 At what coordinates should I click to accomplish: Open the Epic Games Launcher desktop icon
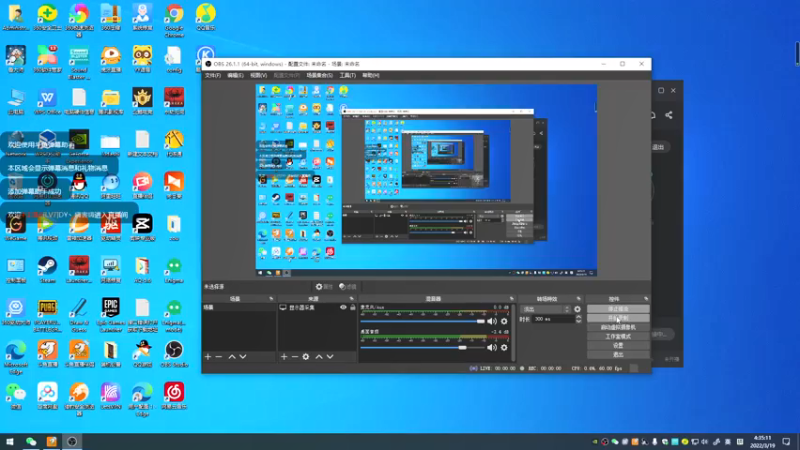(111, 314)
